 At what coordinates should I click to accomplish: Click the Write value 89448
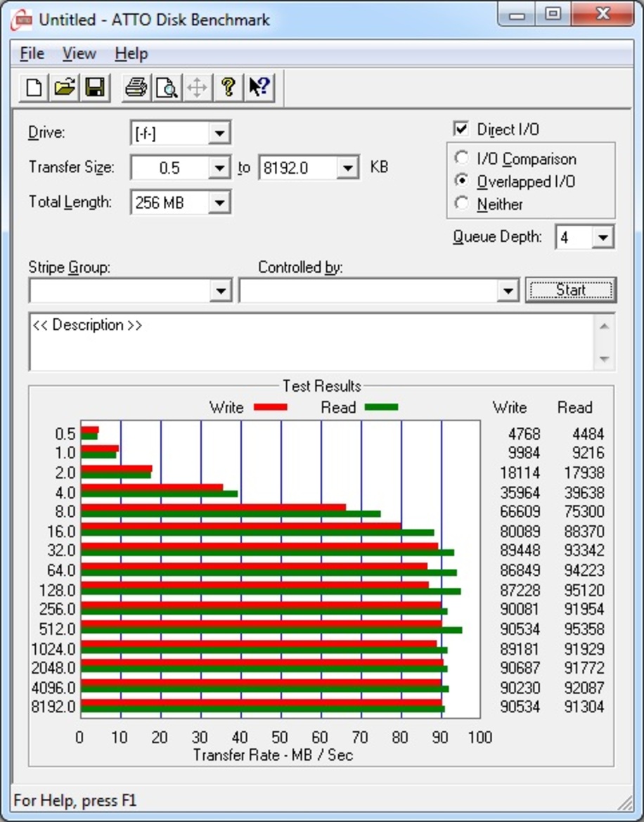520,551
